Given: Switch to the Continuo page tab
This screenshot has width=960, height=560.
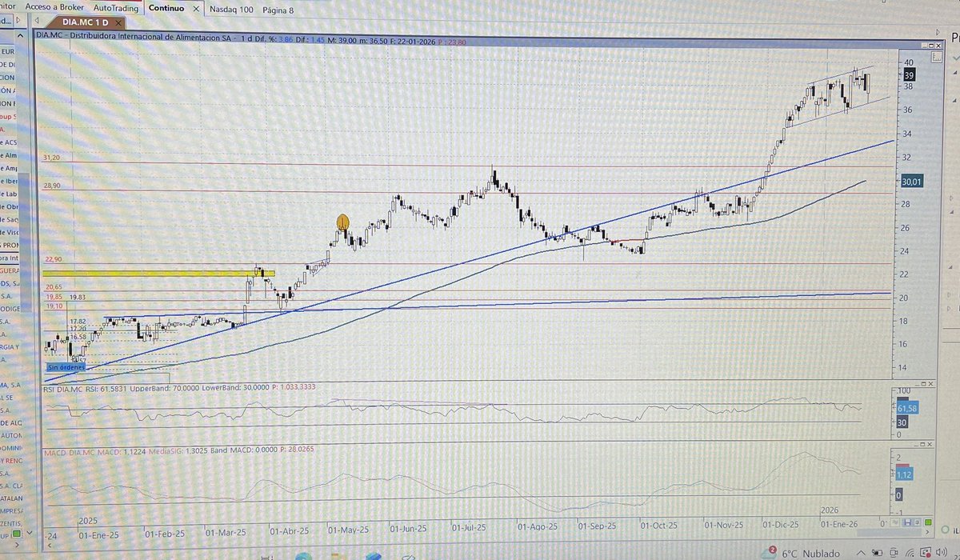Looking at the screenshot, I should point(166,8).
